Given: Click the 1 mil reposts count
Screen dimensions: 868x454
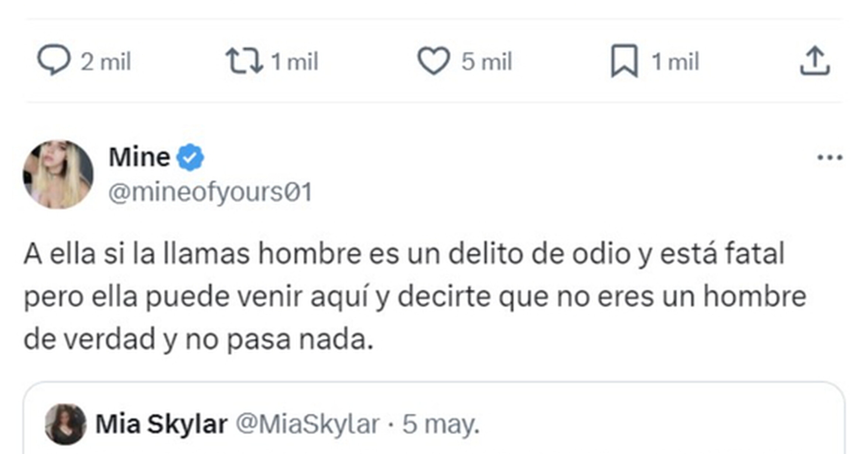Looking at the screenshot, I should (x=294, y=61).
